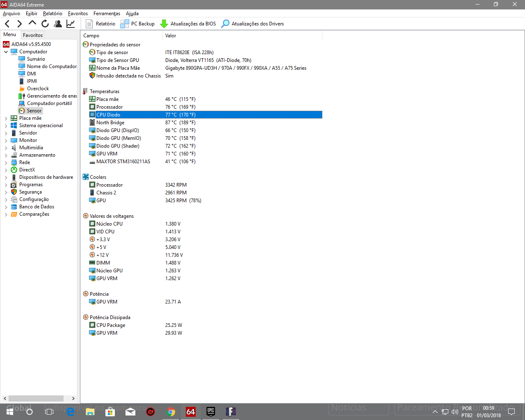This screenshot has height=420, width=525.
Task: Select the CPU Package power row
Action: pyautogui.click(x=205, y=325)
